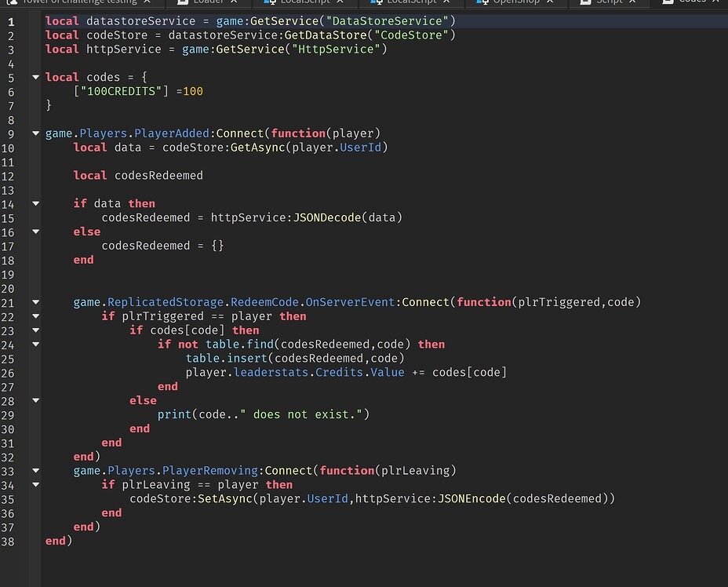Click 'OnServerEvent' on line 21
The image size is (728, 587).
[x=350, y=302]
